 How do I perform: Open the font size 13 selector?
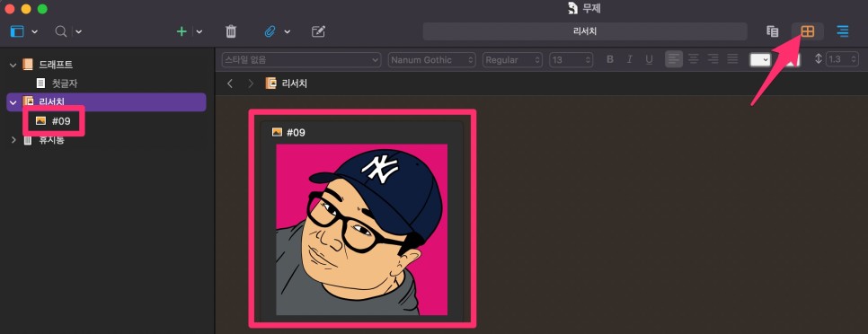[x=571, y=60]
